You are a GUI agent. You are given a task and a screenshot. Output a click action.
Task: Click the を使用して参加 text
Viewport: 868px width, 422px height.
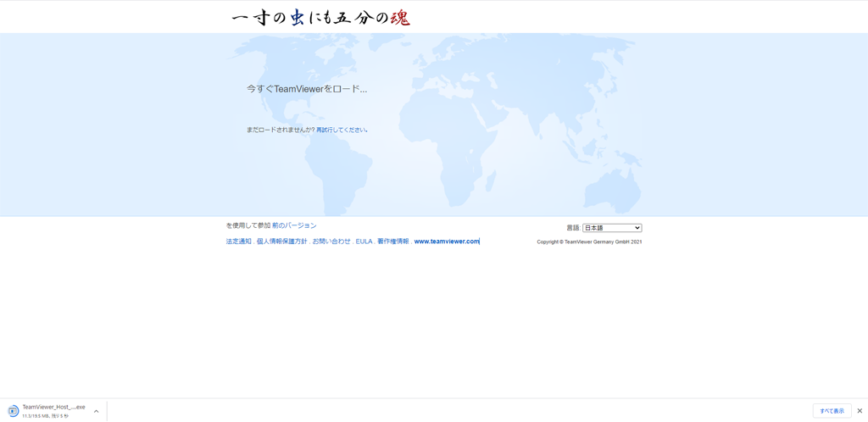(248, 225)
